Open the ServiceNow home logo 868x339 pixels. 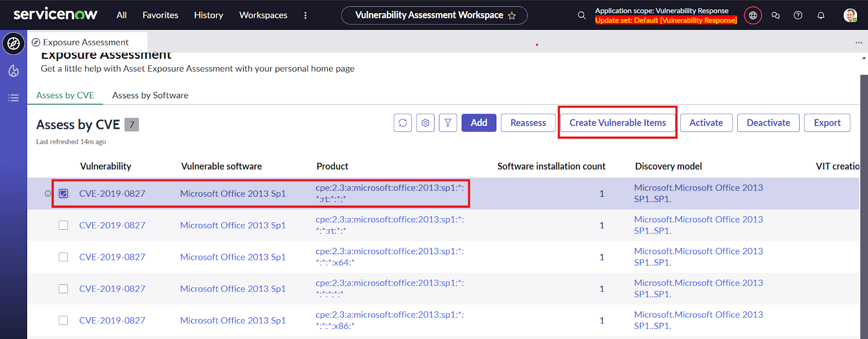point(55,14)
